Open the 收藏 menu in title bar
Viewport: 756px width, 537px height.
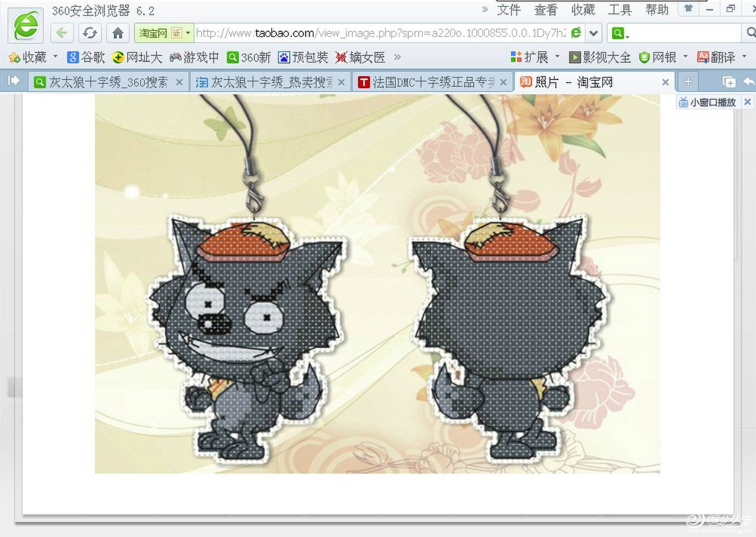(x=583, y=10)
